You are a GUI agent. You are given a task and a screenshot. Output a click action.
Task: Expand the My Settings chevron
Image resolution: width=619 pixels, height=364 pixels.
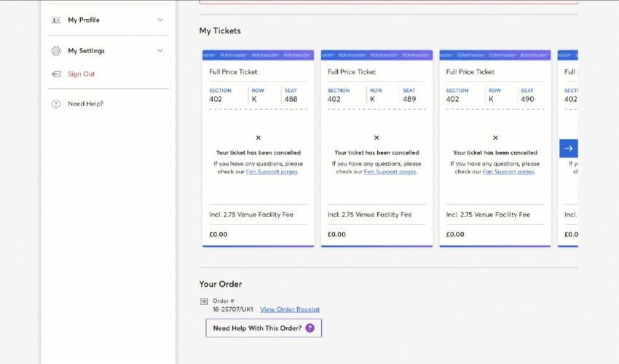(160, 50)
